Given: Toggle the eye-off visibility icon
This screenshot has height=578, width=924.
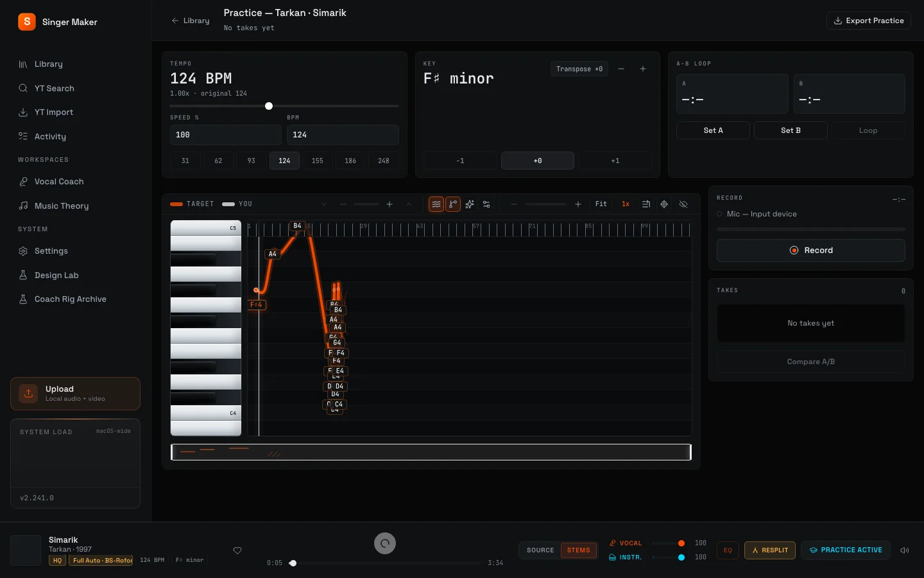Looking at the screenshot, I should tap(683, 204).
